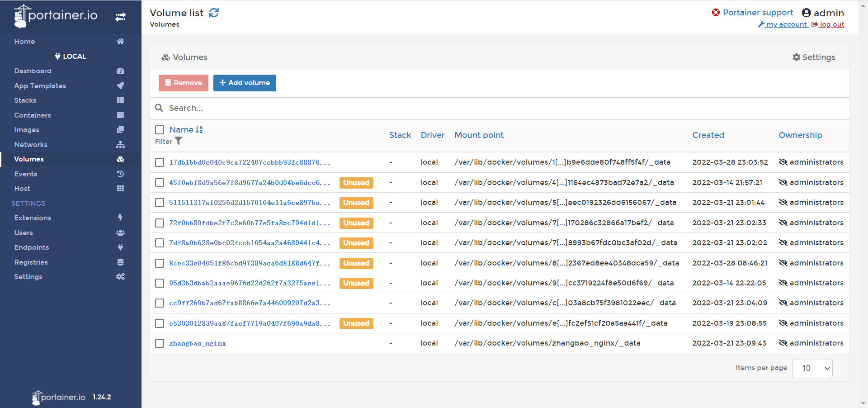Open table Settings in Volumes panel header

pos(814,57)
